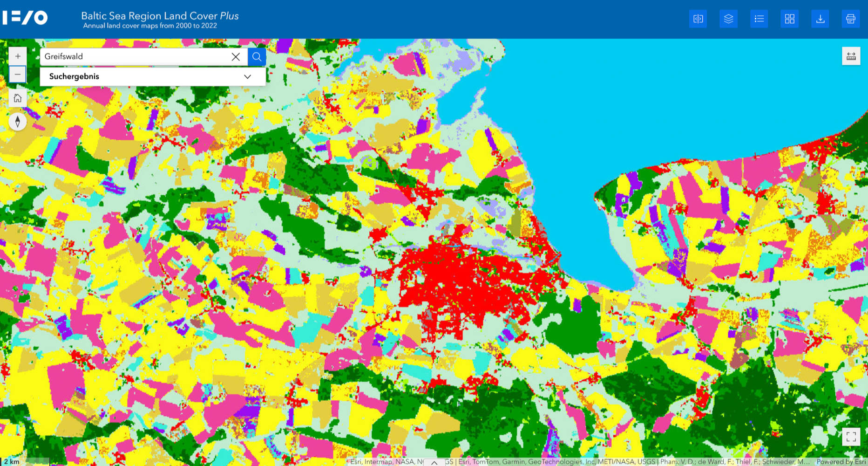Reset map to default extent with home icon

[18, 98]
